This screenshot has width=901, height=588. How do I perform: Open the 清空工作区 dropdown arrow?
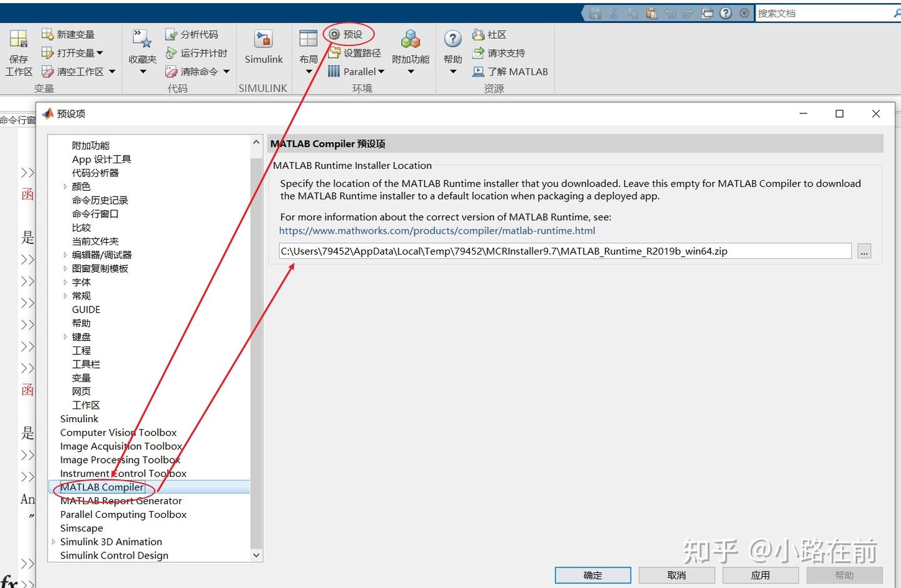point(112,72)
